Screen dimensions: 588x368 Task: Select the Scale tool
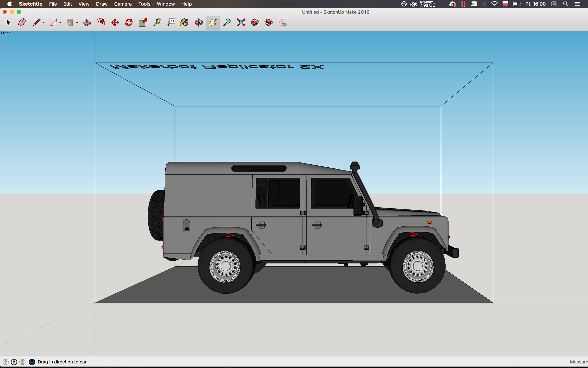(143, 23)
